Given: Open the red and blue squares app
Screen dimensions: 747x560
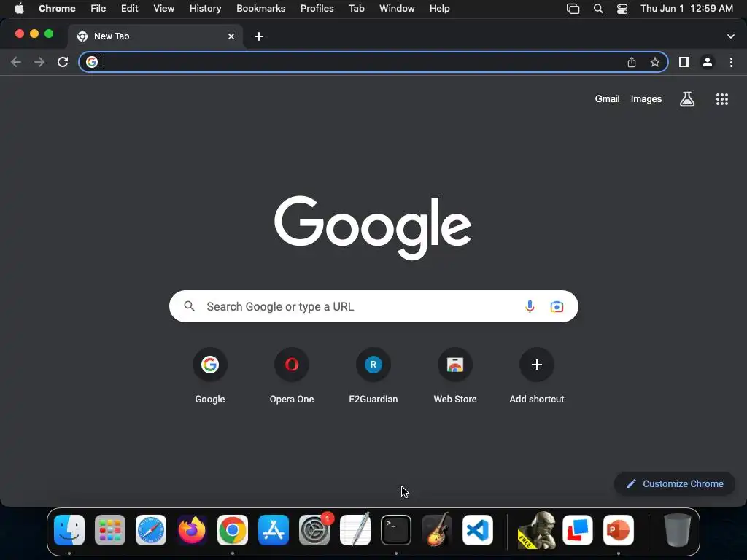Looking at the screenshot, I should pos(578,530).
